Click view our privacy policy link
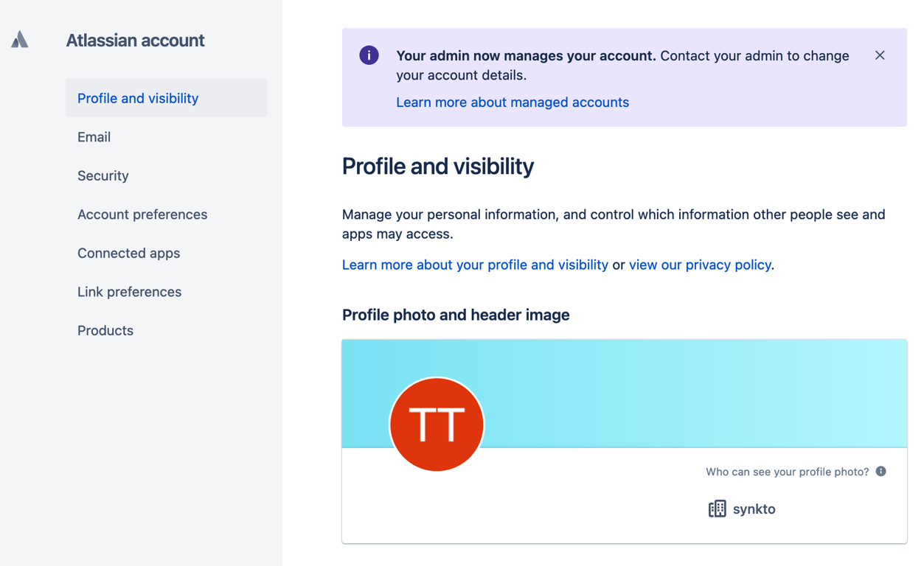 click(700, 265)
